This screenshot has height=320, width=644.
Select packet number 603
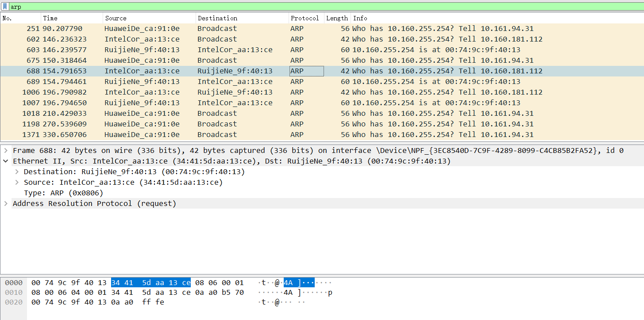[322, 50]
